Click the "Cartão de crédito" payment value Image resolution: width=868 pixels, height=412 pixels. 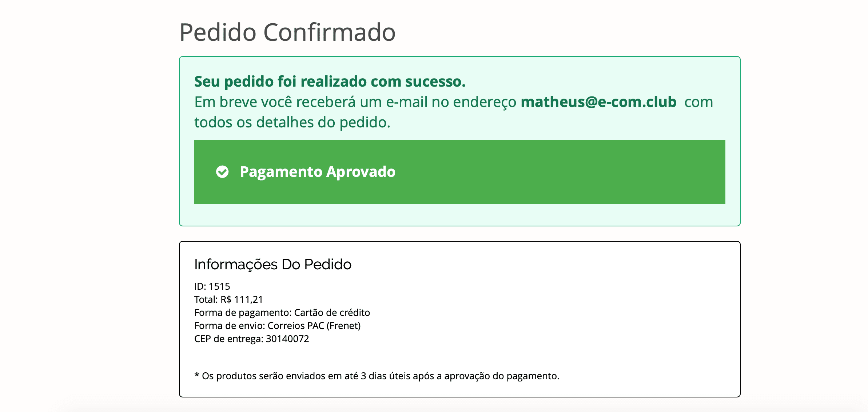(332, 313)
